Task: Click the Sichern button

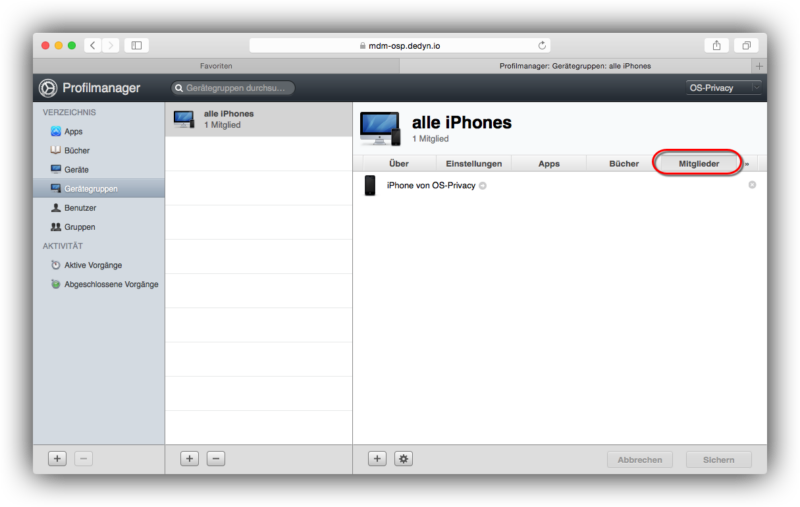Action: [x=718, y=460]
